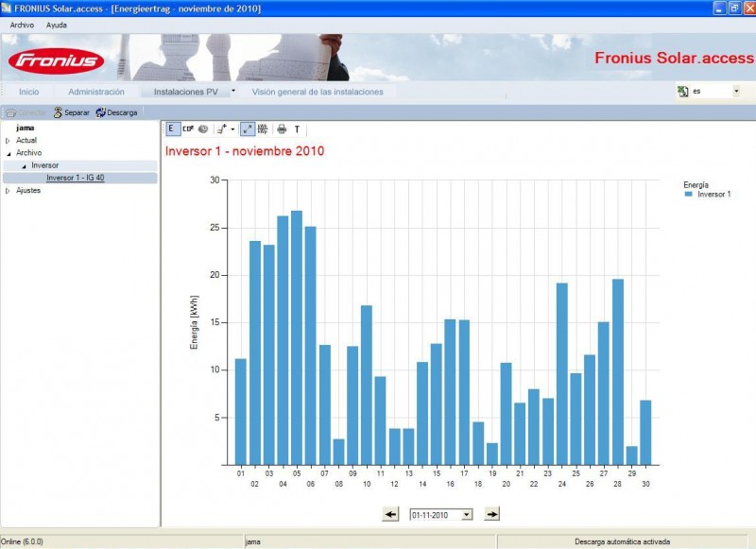Open the Archivo menu

(x=22, y=26)
